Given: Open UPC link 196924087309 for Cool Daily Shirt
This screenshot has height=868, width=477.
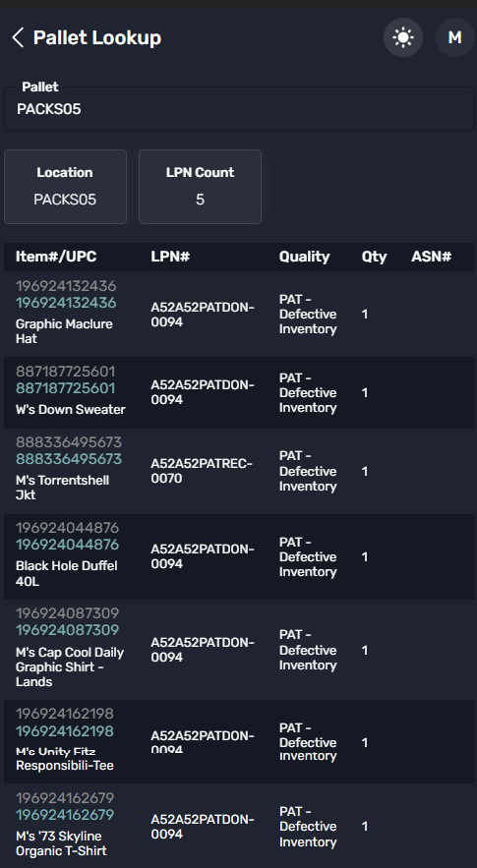Looking at the screenshot, I should (67, 630).
